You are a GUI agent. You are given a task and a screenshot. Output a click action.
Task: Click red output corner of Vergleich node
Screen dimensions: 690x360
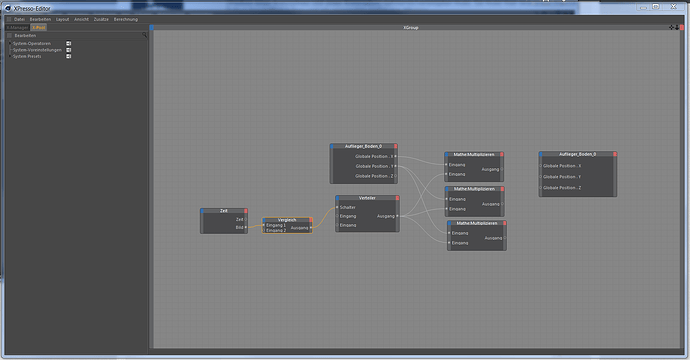[311, 220]
